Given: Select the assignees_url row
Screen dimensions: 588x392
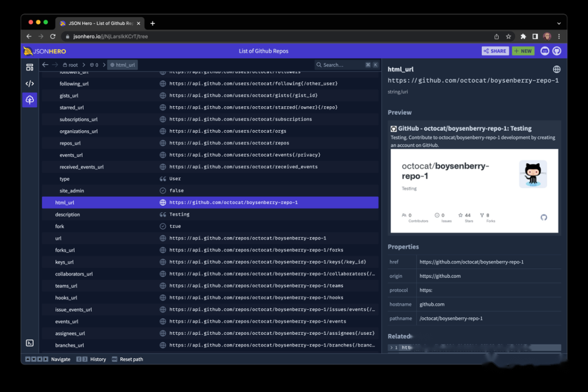Looking at the screenshot, I should coord(210,333).
